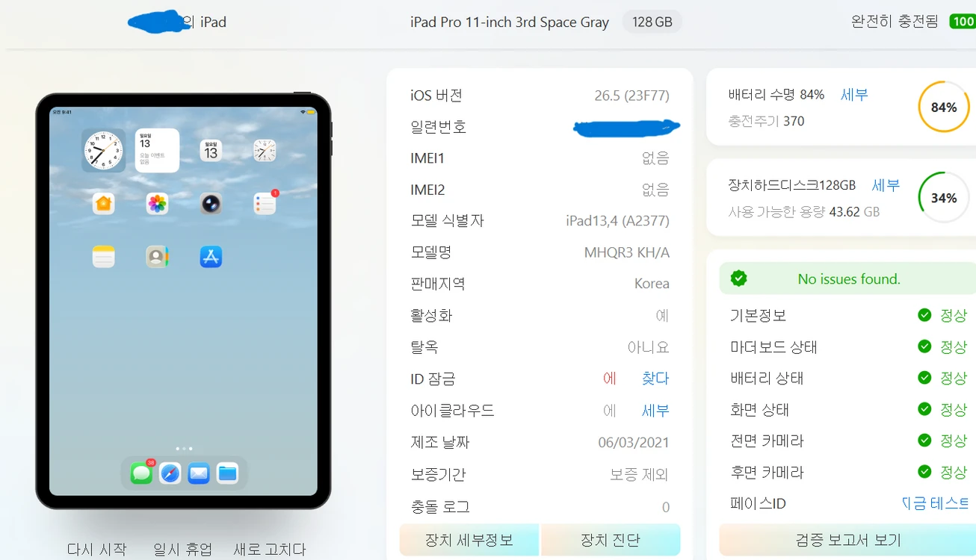The height and width of the screenshot is (560, 976).
Task: Click the No issues found. message
Action: click(x=849, y=279)
